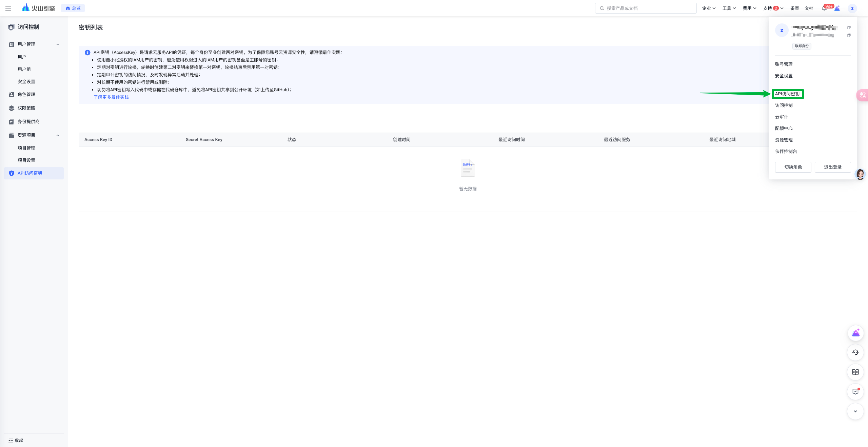This screenshot has height=447, width=868.
Task: Open the documentation book floating icon
Action: click(855, 372)
